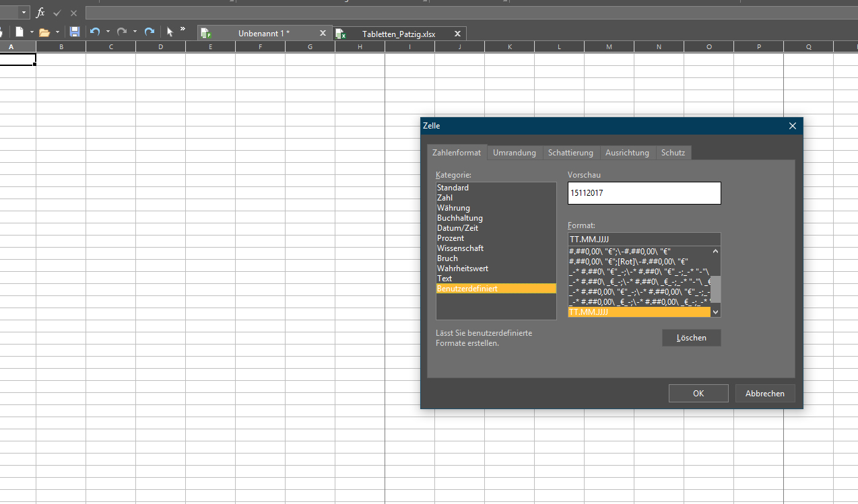Click the Save (floppy disk) icon
858x504 pixels.
pos(75,32)
